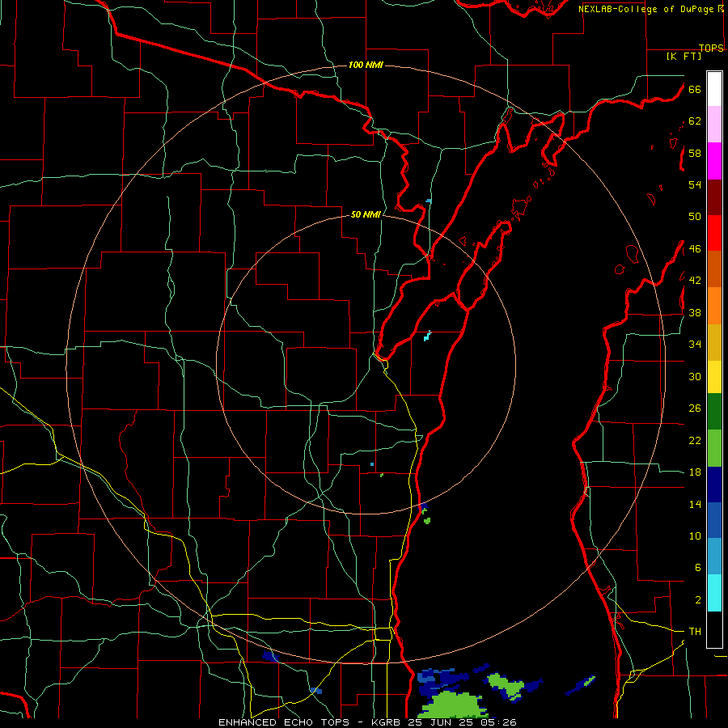Pick the medium blue legend swatch
This screenshot has height=728, width=728.
[x=714, y=520]
